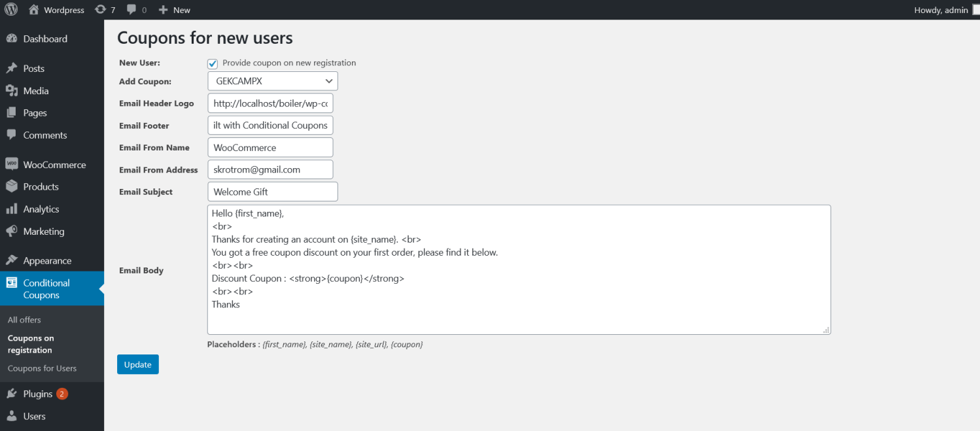Open the Appearance menu label
This screenshot has height=431, width=980.
[48, 260]
